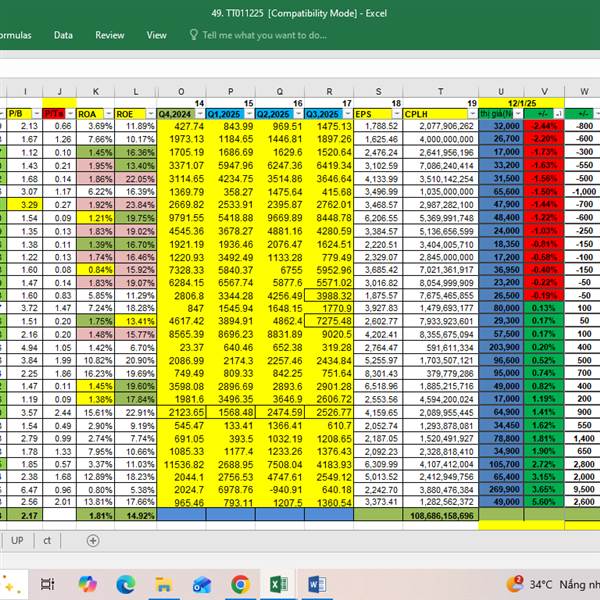
Task: Select the 12/1/25 date cell
Action: pyautogui.click(x=522, y=103)
